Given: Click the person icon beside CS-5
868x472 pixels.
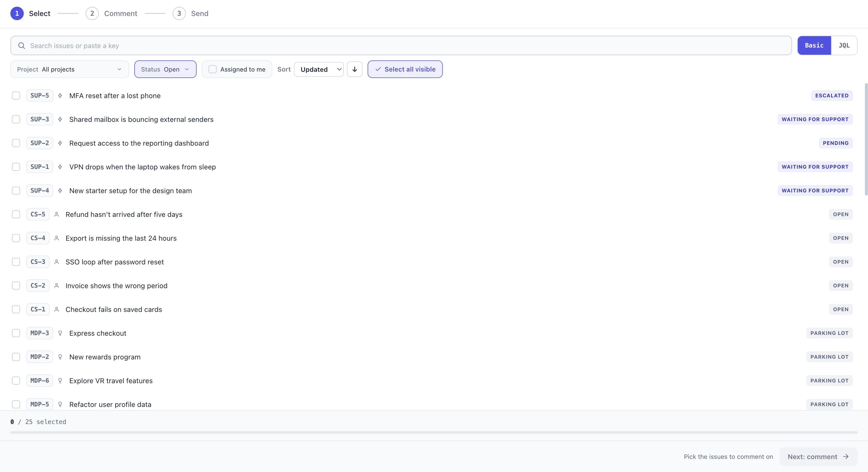Looking at the screenshot, I should tap(57, 214).
